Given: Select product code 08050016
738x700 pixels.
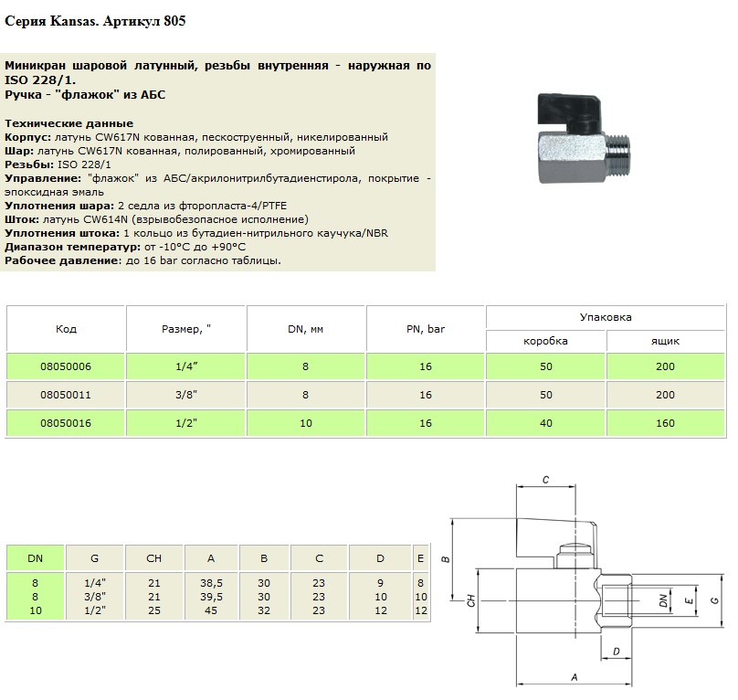Looking at the screenshot, I should click(x=66, y=423).
